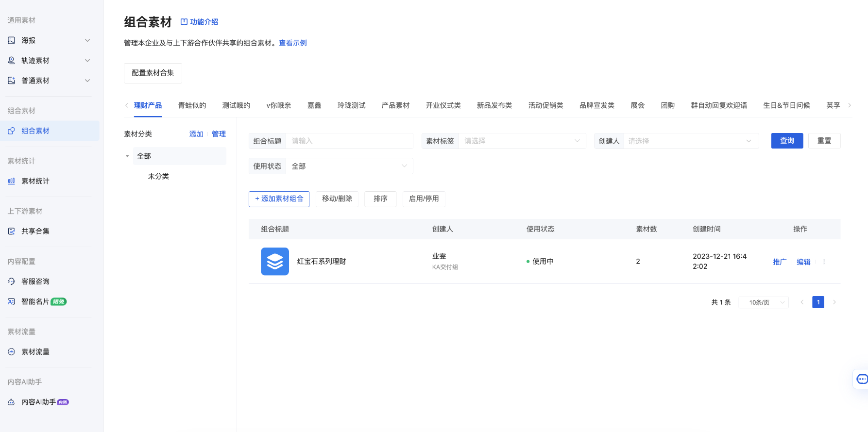Image resolution: width=868 pixels, height=432 pixels.
Task: Click the 智能名片 card icon
Action: pos(11,301)
